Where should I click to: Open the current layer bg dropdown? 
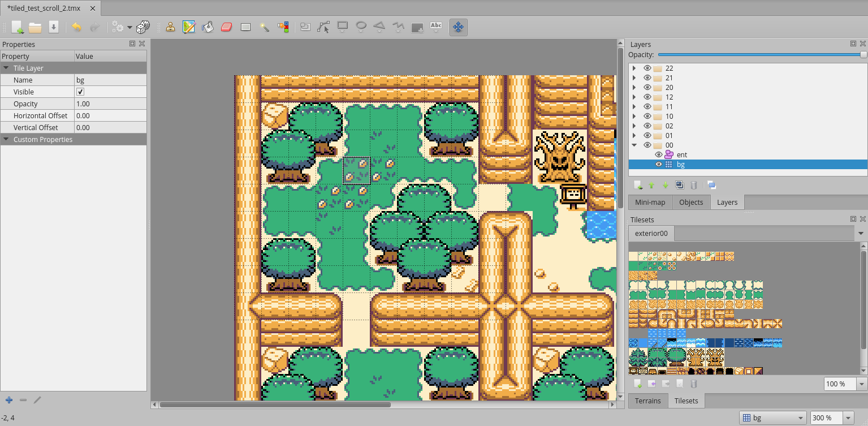pyautogui.click(x=772, y=418)
